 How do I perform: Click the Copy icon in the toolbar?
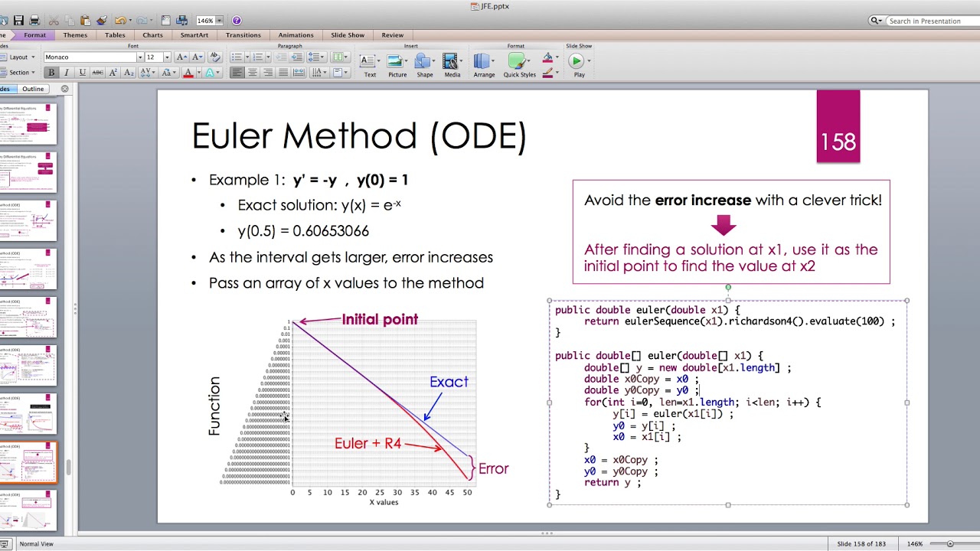tap(68, 21)
